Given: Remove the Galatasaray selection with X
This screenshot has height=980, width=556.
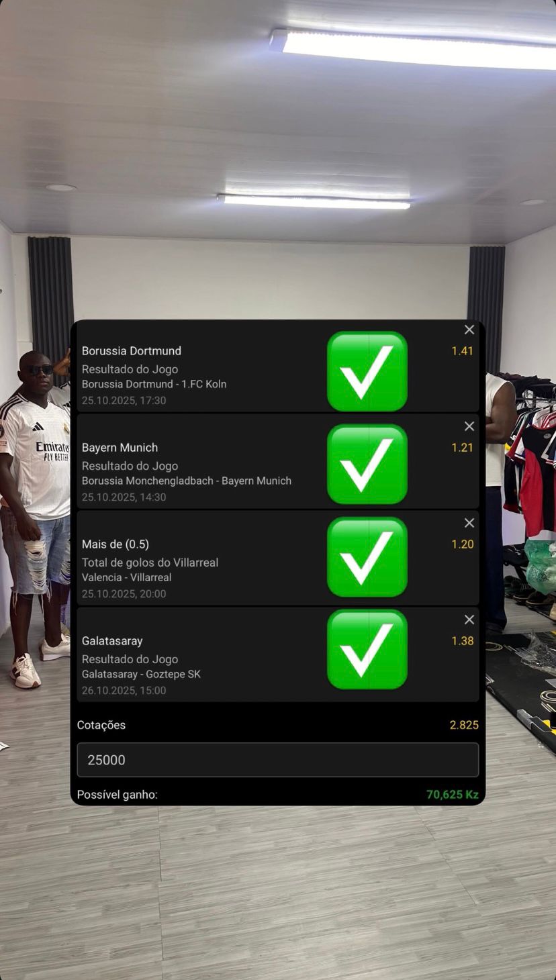Looking at the screenshot, I should pos(469,620).
